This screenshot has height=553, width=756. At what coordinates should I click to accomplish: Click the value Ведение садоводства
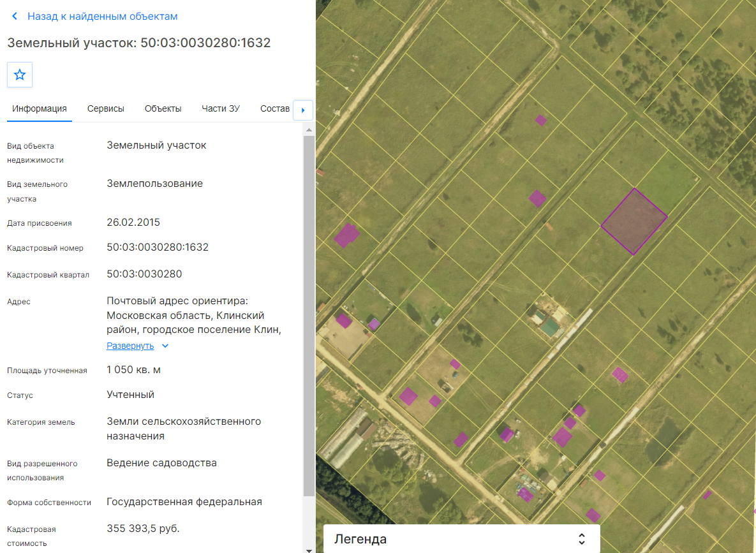click(x=161, y=463)
